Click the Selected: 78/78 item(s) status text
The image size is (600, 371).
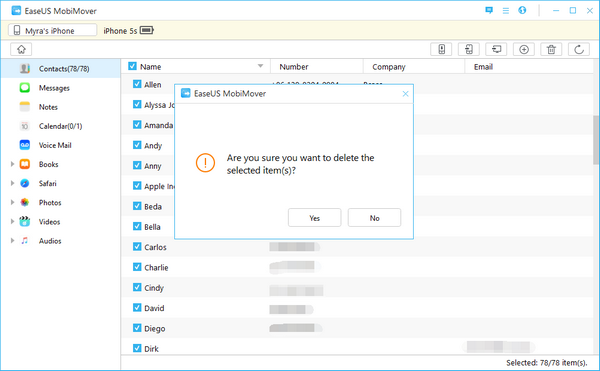(x=546, y=363)
